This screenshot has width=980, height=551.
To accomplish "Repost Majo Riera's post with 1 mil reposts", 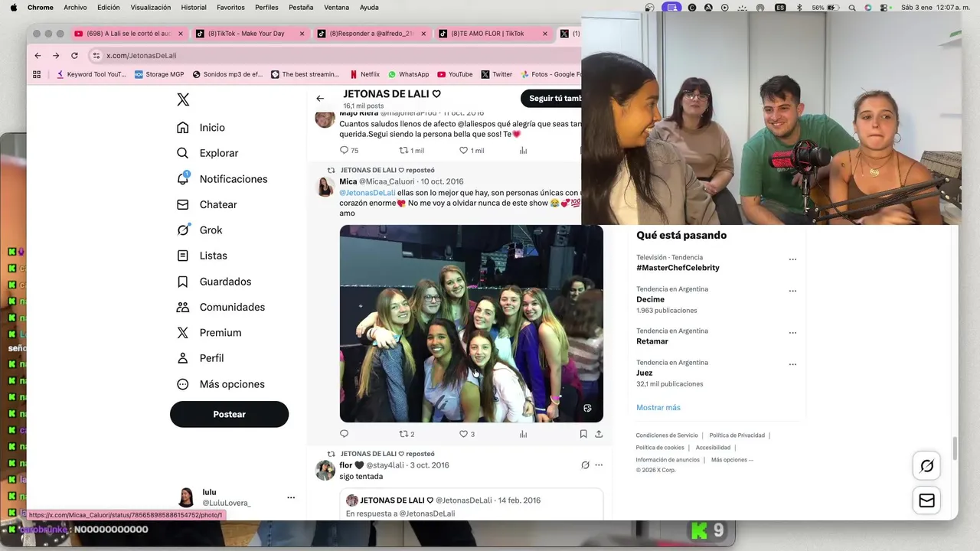I will click(411, 151).
